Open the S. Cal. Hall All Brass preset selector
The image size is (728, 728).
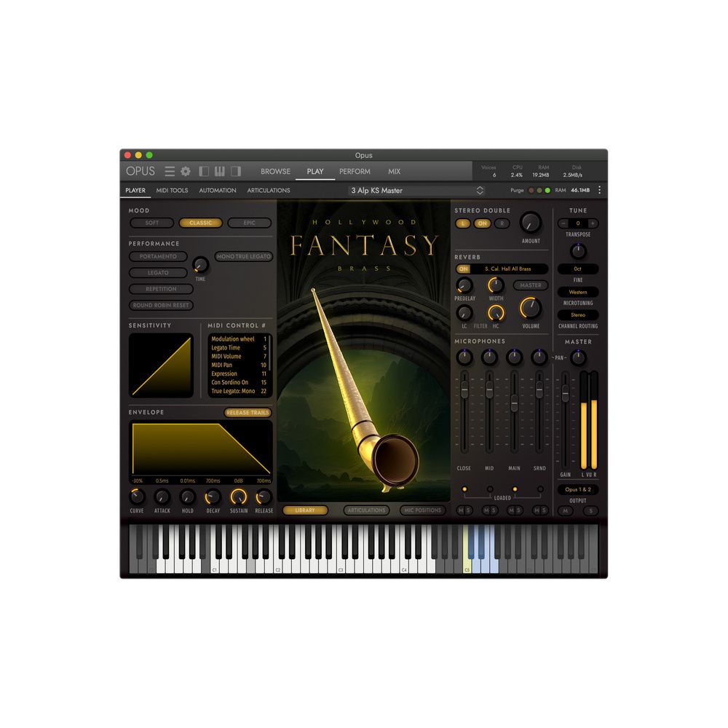click(x=508, y=269)
